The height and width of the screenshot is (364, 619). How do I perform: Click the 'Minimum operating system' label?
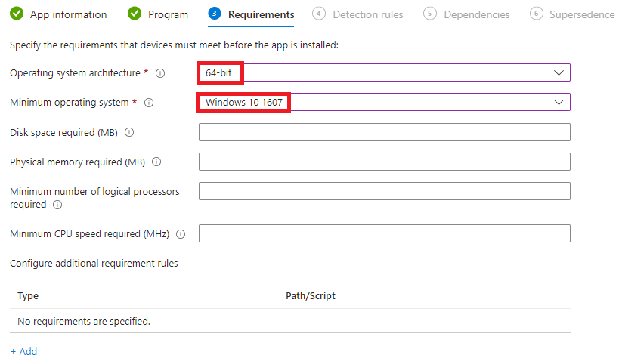(70, 103)
